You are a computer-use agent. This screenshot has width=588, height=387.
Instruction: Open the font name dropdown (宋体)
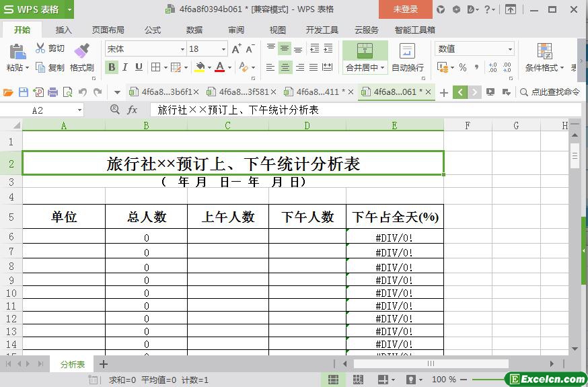pos(182,49)
